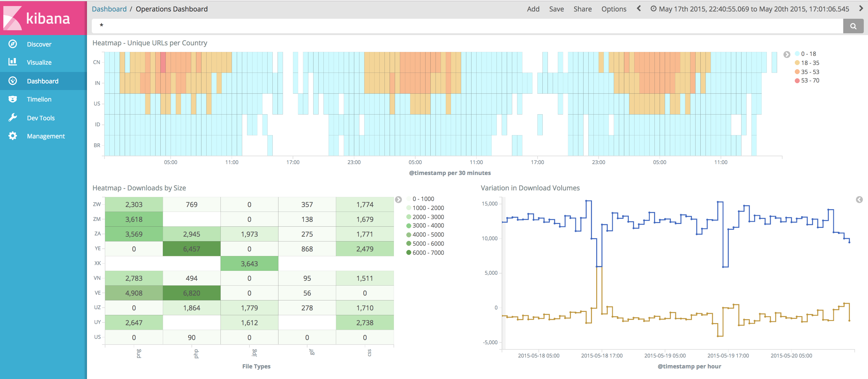Open the Timelion menu label
This screenshot has height=379, width=868.
[39, 99]
